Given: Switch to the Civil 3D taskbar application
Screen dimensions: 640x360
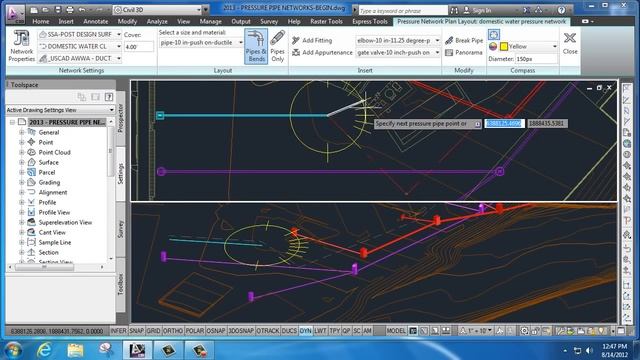Looking at the screenshot, I should click(137, 350).
